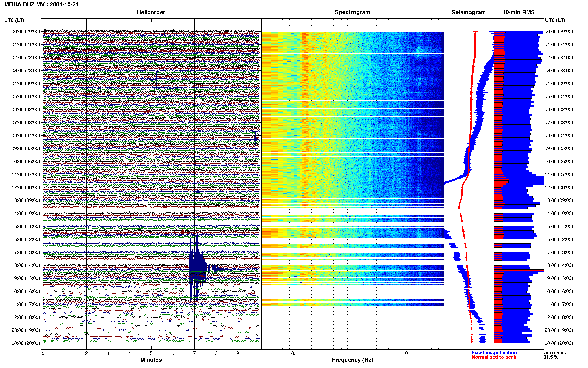Click left time label '17:00 (13:00)'
This screenshot has width=588, height=368.
[26, 252]
